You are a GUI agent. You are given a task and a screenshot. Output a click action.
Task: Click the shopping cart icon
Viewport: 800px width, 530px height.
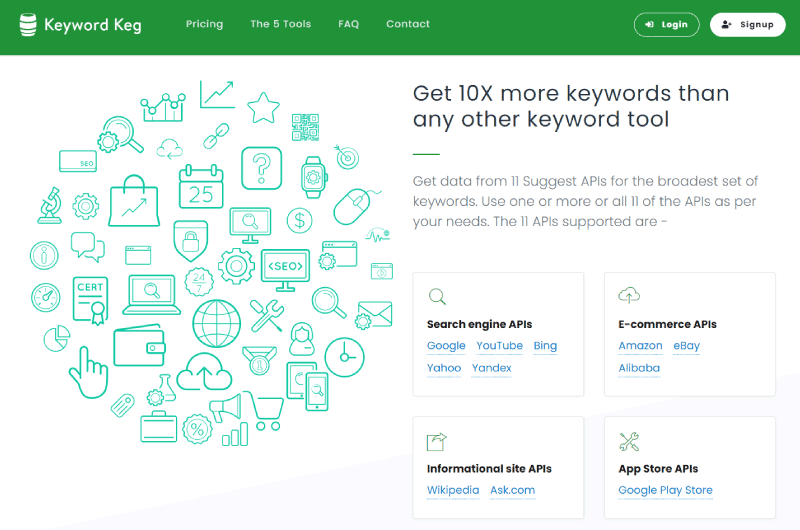264,411
